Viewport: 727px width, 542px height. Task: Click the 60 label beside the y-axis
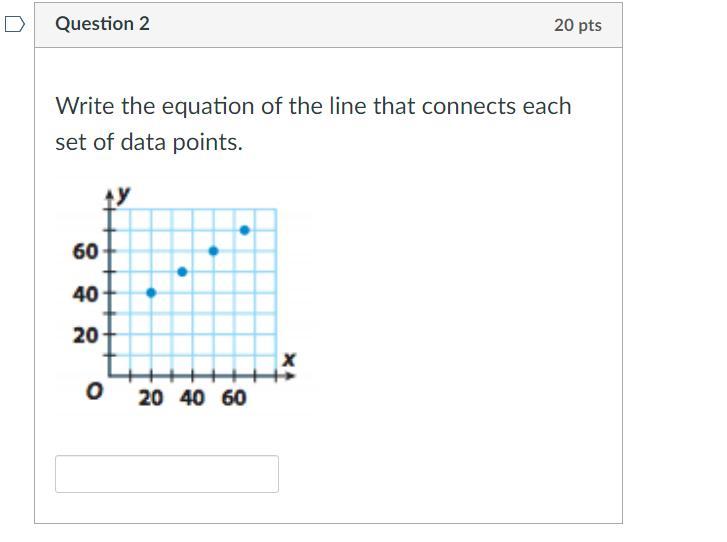(85, 252)
